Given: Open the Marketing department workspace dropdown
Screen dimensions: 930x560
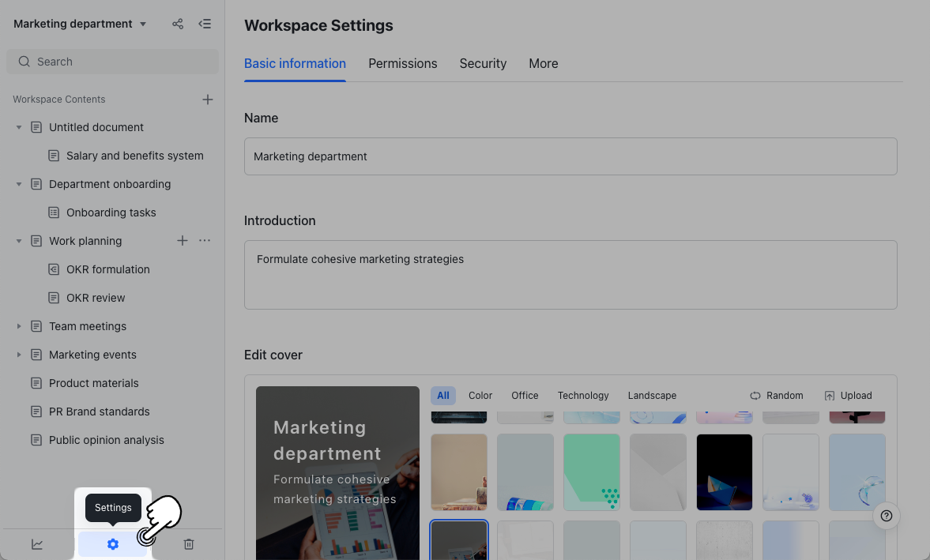Looking at the screenshot, I should [143, 24].
